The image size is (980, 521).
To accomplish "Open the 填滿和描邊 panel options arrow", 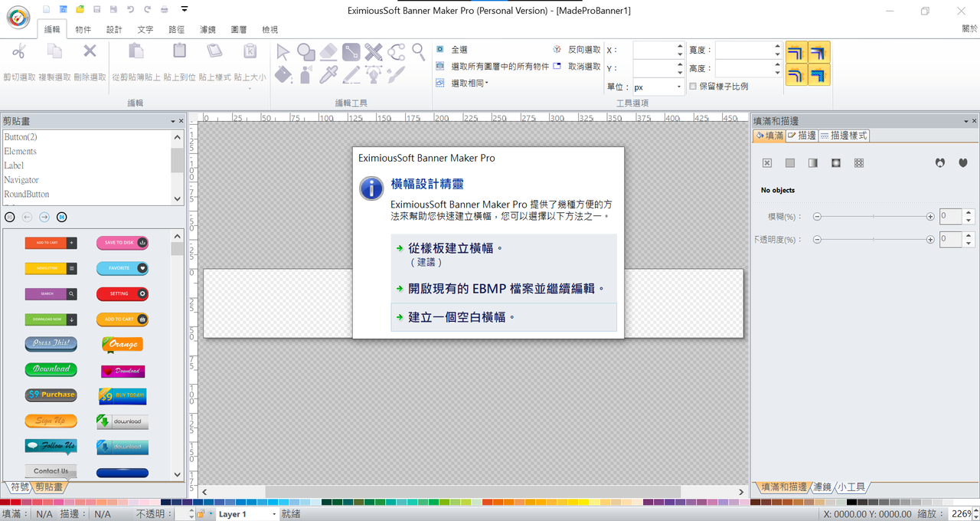I will tap(965, 121).
